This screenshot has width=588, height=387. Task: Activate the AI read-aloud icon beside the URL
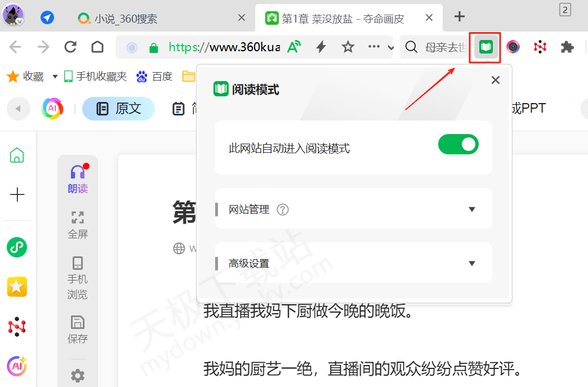pos(293,47)
